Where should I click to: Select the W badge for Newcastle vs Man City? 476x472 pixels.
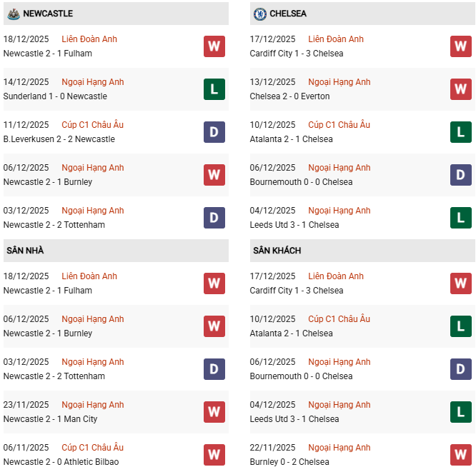pos(214,412)
